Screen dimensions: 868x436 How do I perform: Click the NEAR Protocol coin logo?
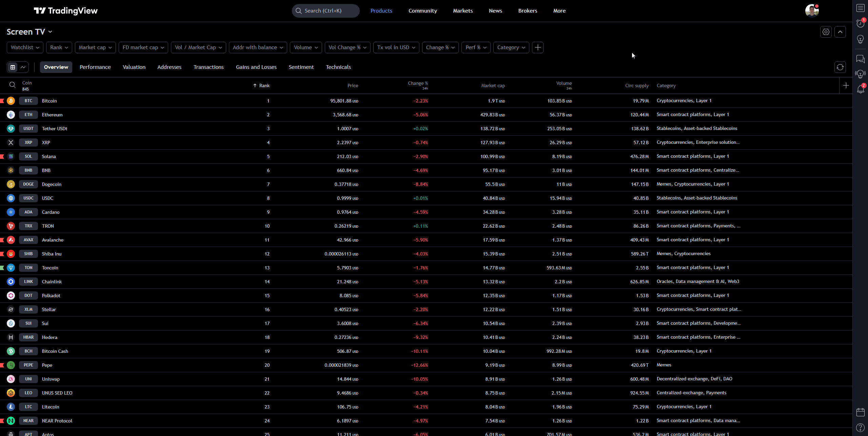click(x=11, y=421)
